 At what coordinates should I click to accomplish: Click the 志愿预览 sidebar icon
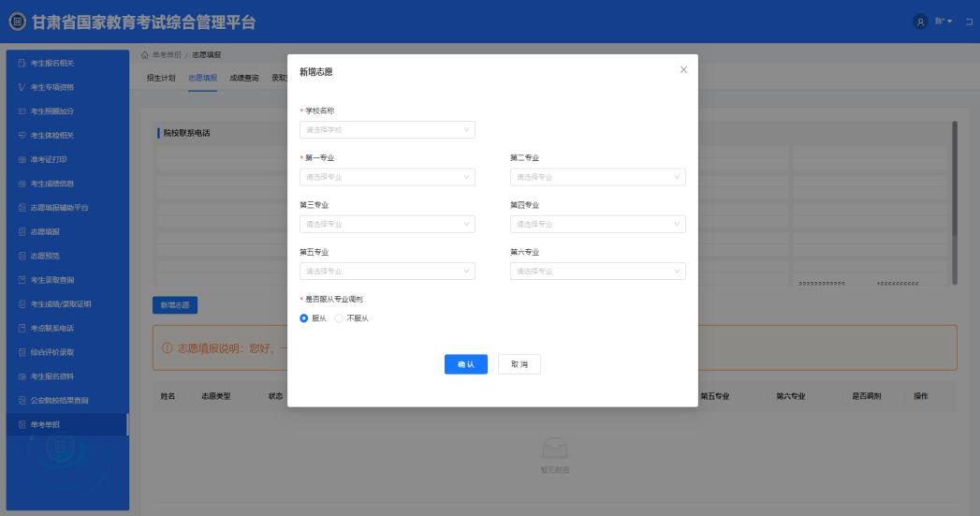(x=22, y=256)
